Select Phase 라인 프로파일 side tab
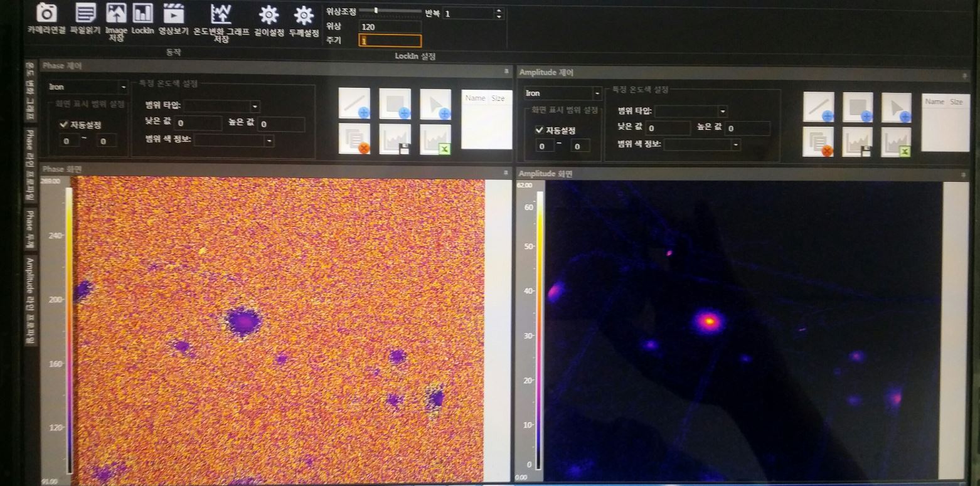Screen dimensions: 980x486 point(29,166)
